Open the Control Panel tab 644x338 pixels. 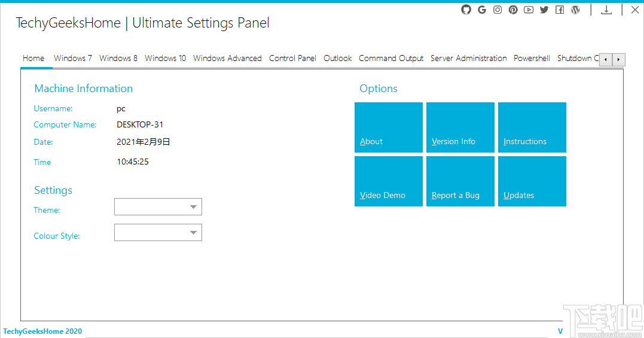(292, 58)
